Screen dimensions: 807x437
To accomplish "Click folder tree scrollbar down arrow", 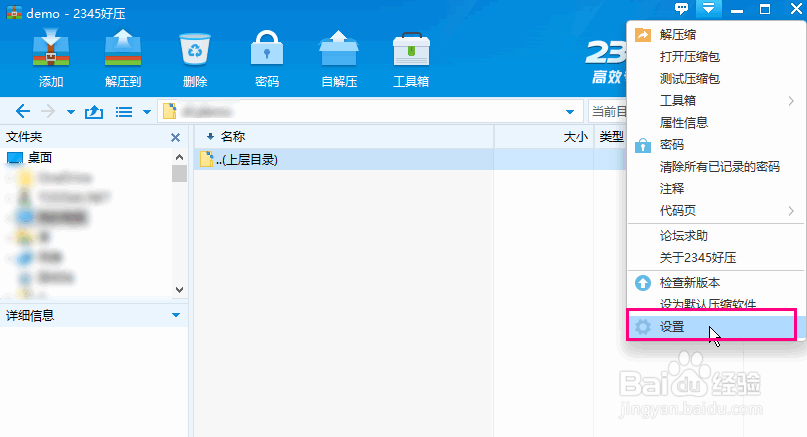I will pos(179,290).
